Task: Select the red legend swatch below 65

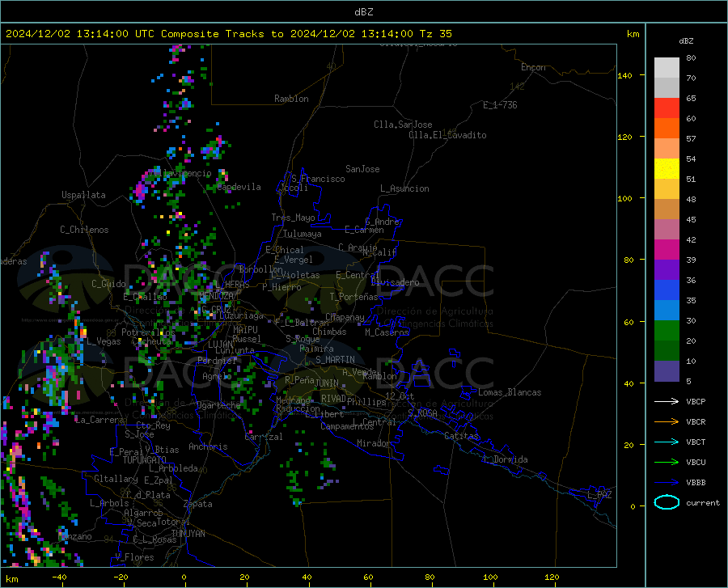Action: [667, 108]
